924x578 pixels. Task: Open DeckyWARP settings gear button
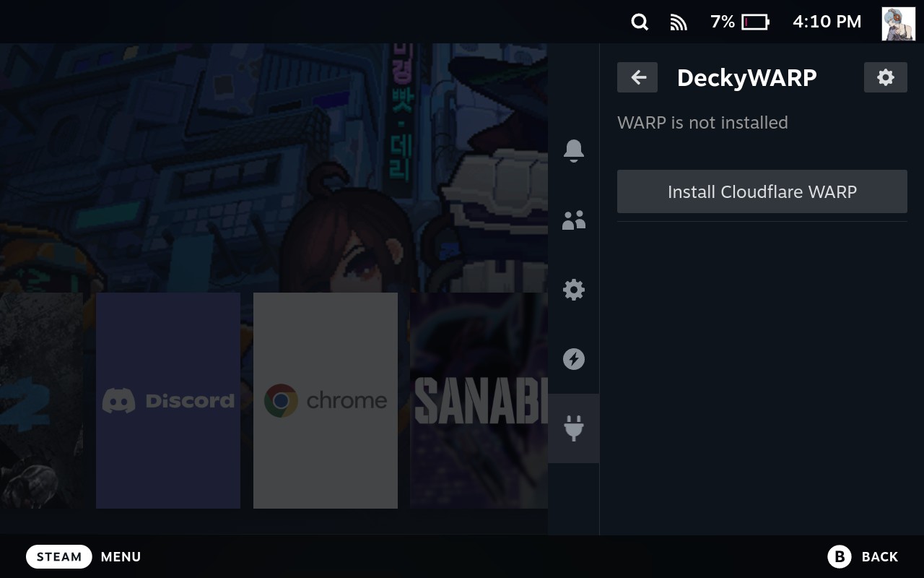(886, 77)
